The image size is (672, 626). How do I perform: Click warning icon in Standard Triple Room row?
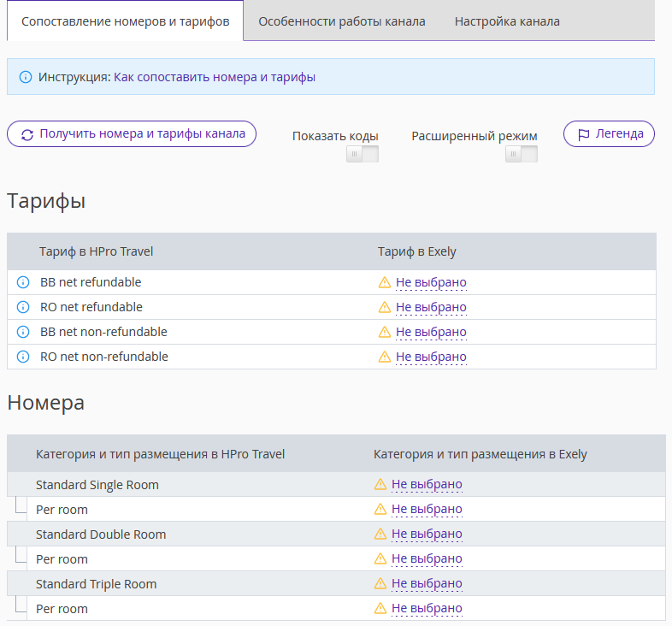pos(380,583)
